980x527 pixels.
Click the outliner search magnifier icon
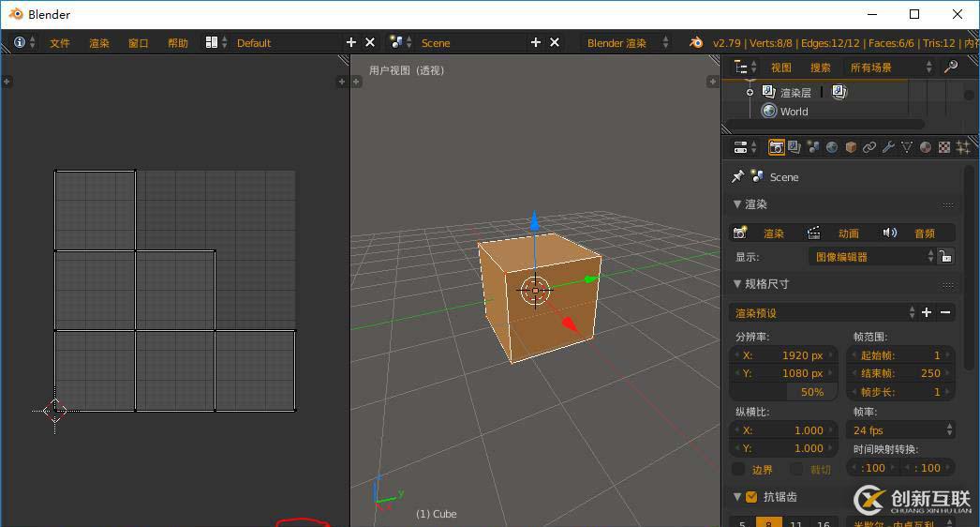click(x=950, y=67)
